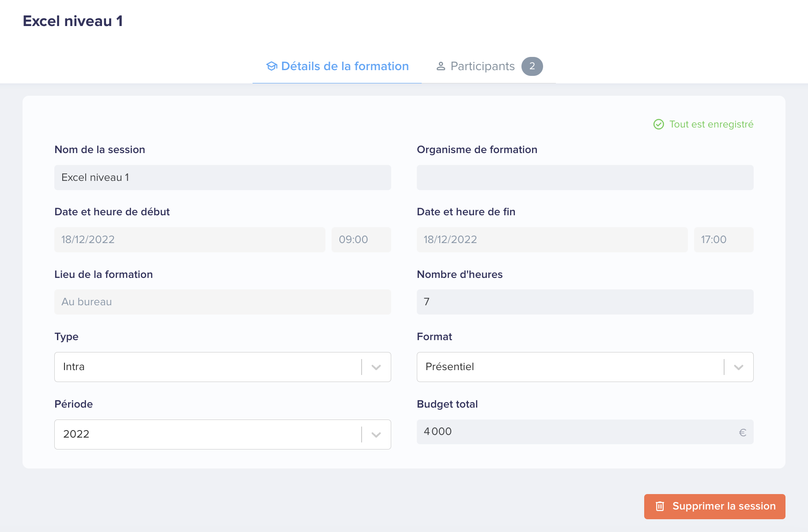Screen dimensions: 808x532
Task: Click the person icon beside Participants
Action: pyautogui.click(x=441, y=66)
